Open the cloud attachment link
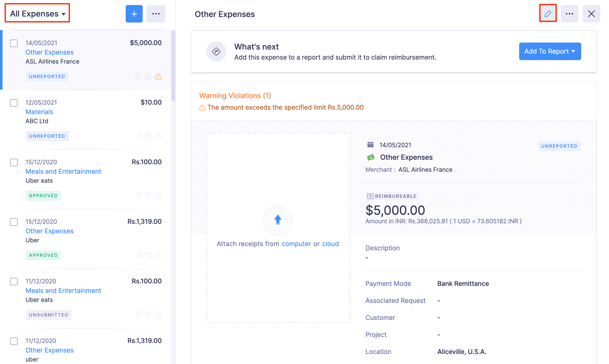This screenshot has width=609, height=364. (330, 244)
